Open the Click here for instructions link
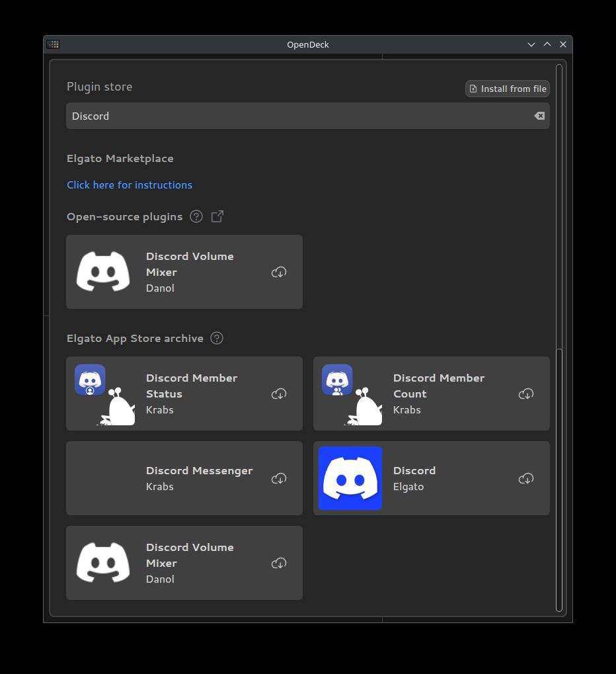 [130, 185]
